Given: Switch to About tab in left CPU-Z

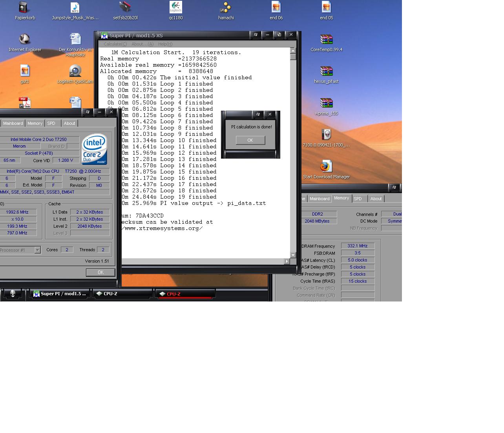Looking at the screenshot, I should pyautogui.click(x=69, y=123).
